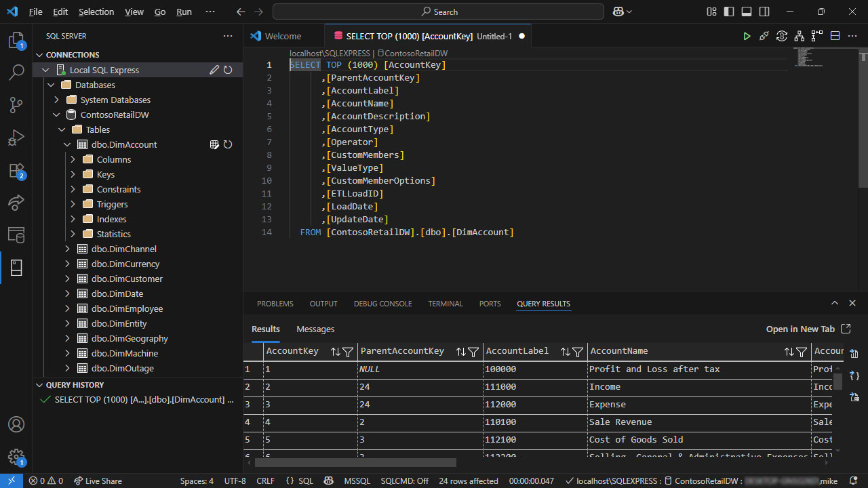Switch to the Messages results tab
This screenshot has height=488, width=868.
tap(315, 329)
